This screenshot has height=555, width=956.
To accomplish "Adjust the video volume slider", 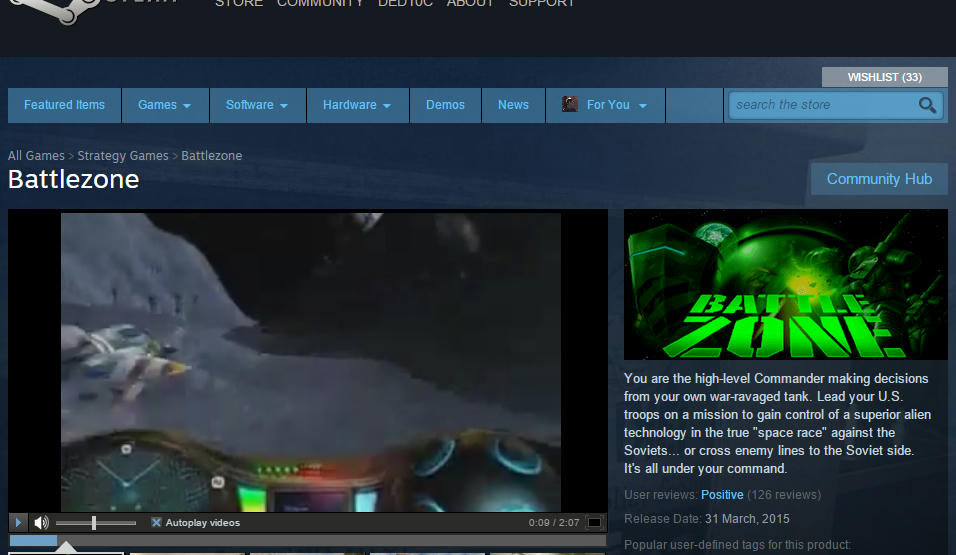I will (96, 523).
